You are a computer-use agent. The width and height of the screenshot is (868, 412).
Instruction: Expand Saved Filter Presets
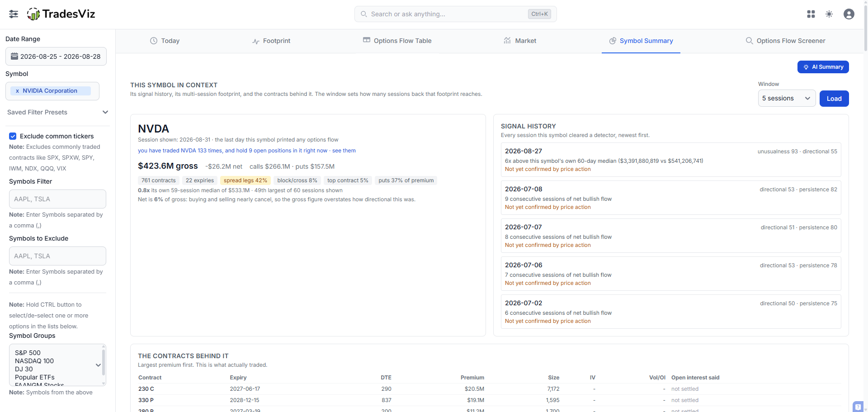pos(57,112)
